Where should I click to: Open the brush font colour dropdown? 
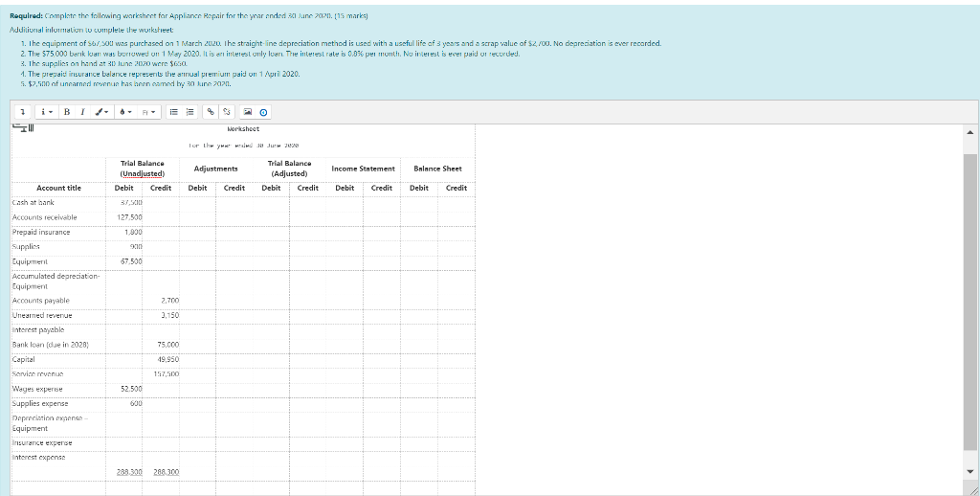[x=101, y=112]
